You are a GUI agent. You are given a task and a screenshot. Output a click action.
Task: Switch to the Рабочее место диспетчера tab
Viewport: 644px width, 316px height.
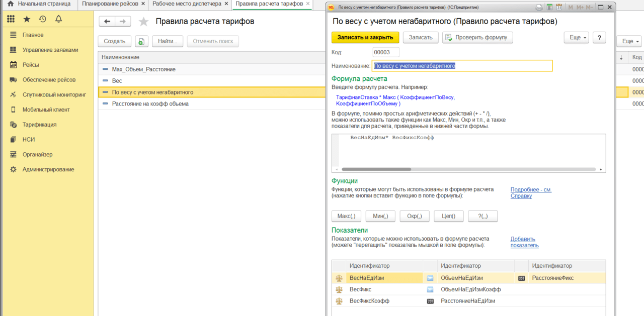click(187, 4)
